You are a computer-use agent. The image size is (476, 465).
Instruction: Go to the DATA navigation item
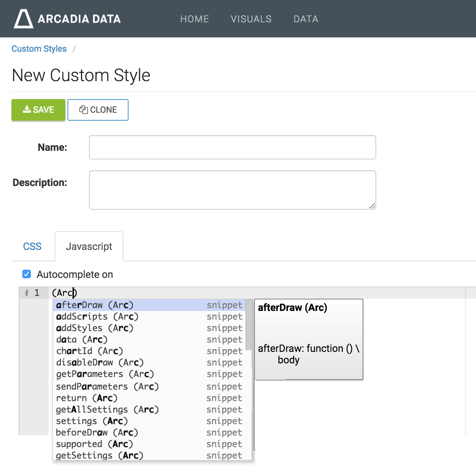[306, 19]
